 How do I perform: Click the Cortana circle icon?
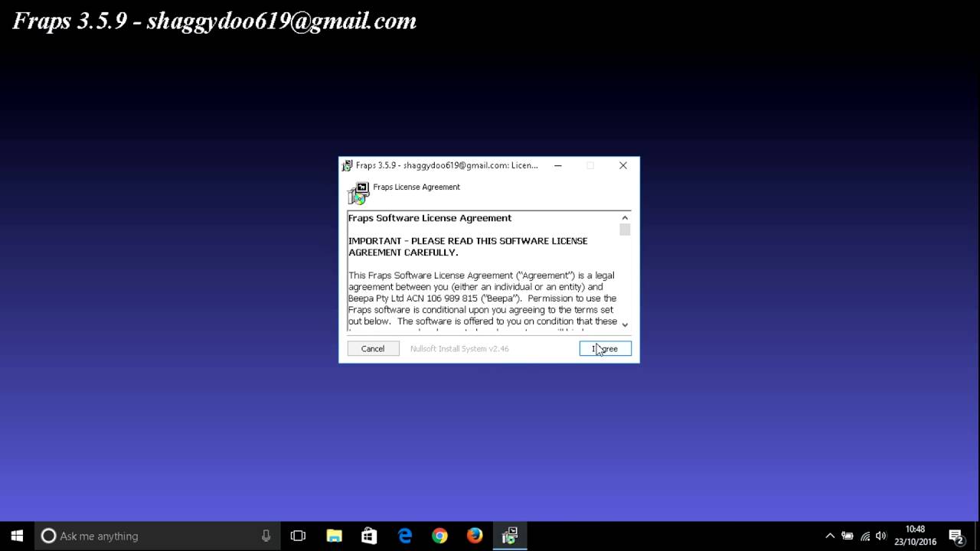(48, 536)
